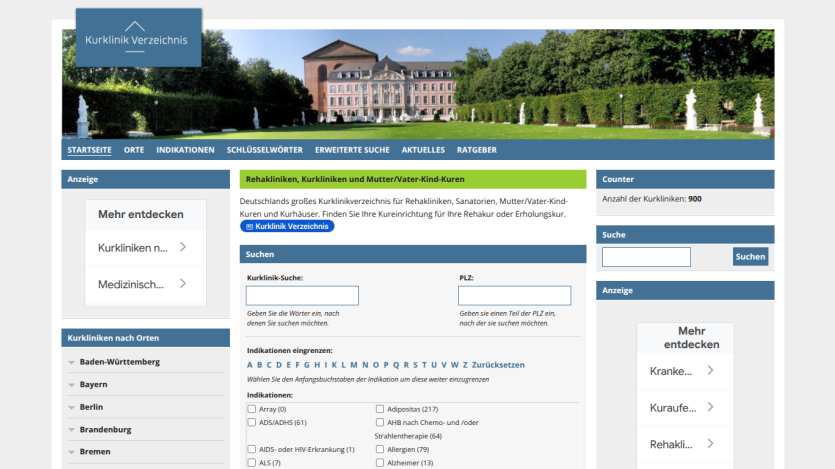Image resolution: width=835 pixels, height=469 pixels.
Task: Open Medizinisch... ad entry chevron
Action: pyautogui.click(x=183, y=284)
